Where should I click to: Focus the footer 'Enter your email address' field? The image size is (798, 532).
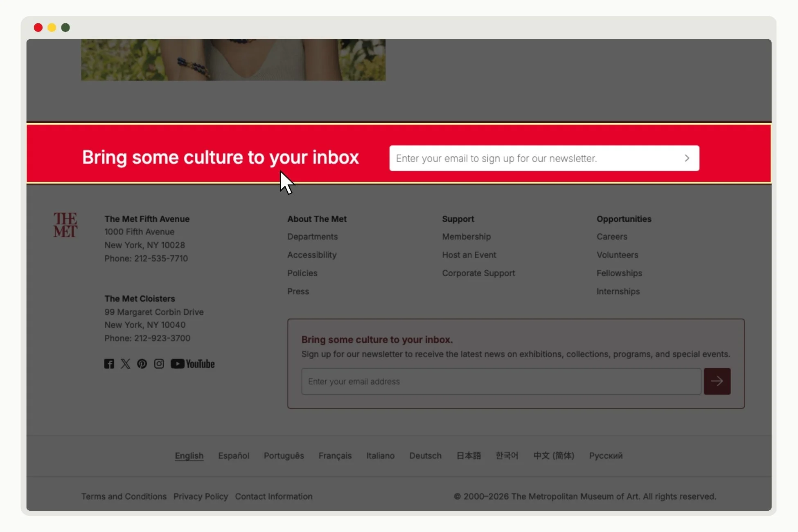tap(501, 381)
